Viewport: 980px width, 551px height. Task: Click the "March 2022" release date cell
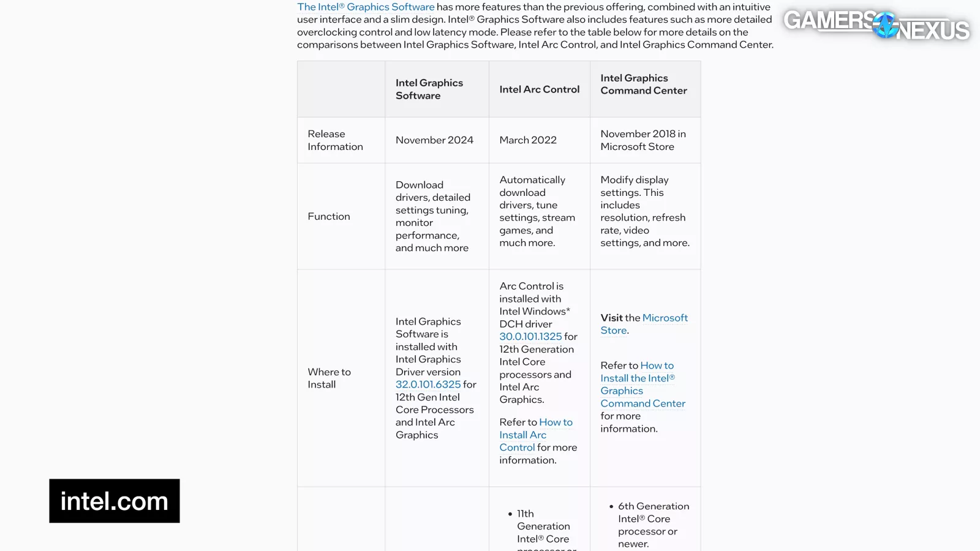(527, 140)
